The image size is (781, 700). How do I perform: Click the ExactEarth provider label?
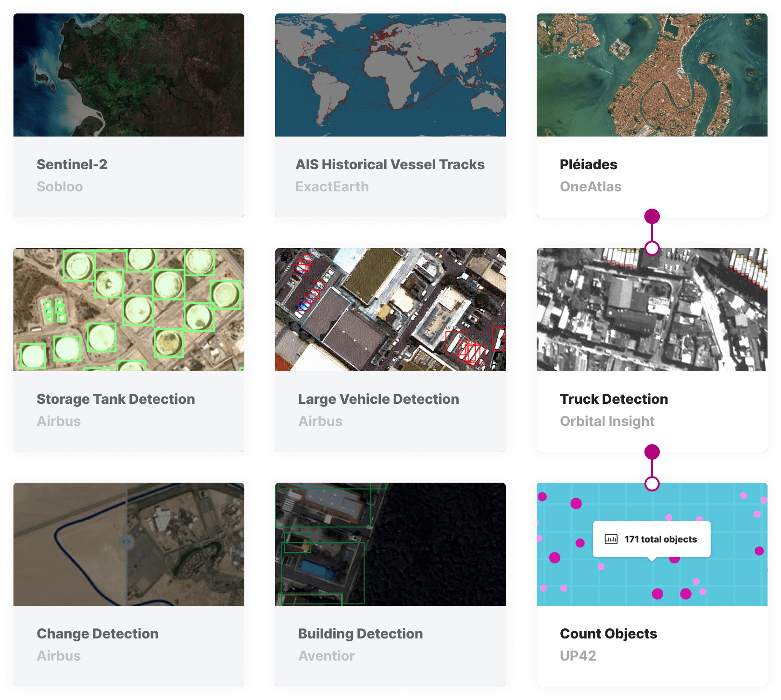point(332,187)
